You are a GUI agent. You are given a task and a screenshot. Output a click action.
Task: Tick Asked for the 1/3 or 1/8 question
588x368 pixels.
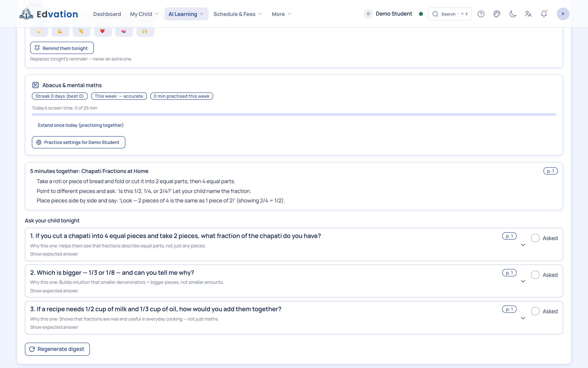click(x=535, y=275)
